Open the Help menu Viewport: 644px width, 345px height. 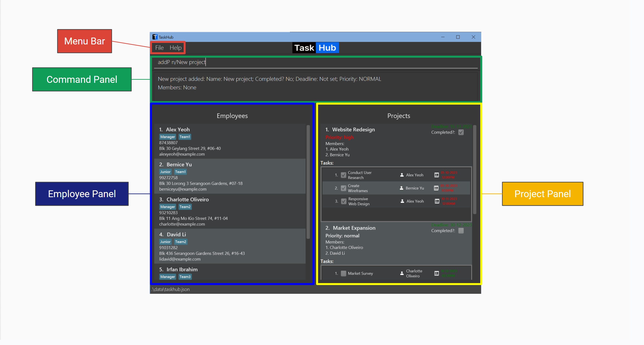(x=176, y=48)
